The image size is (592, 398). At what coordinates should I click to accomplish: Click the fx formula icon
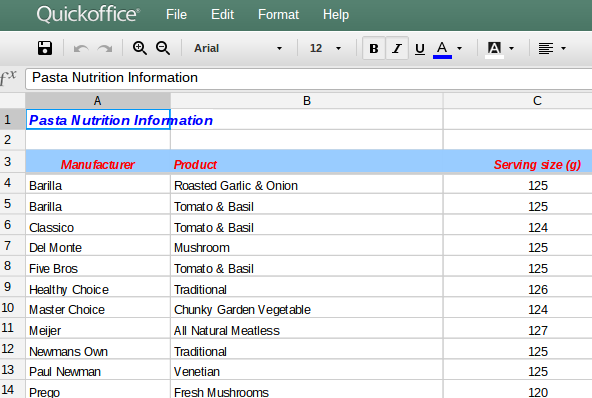pos(8,78)
